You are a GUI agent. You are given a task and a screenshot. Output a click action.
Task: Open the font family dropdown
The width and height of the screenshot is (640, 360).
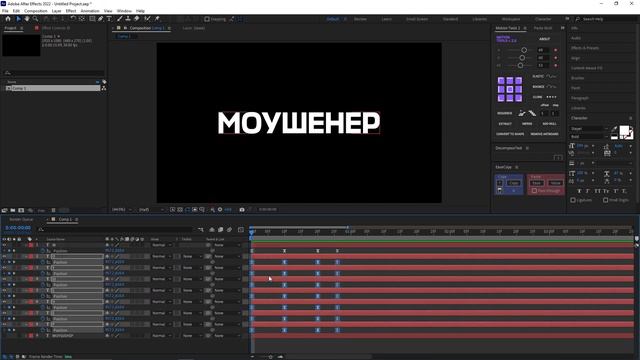(x=589, y=129)
